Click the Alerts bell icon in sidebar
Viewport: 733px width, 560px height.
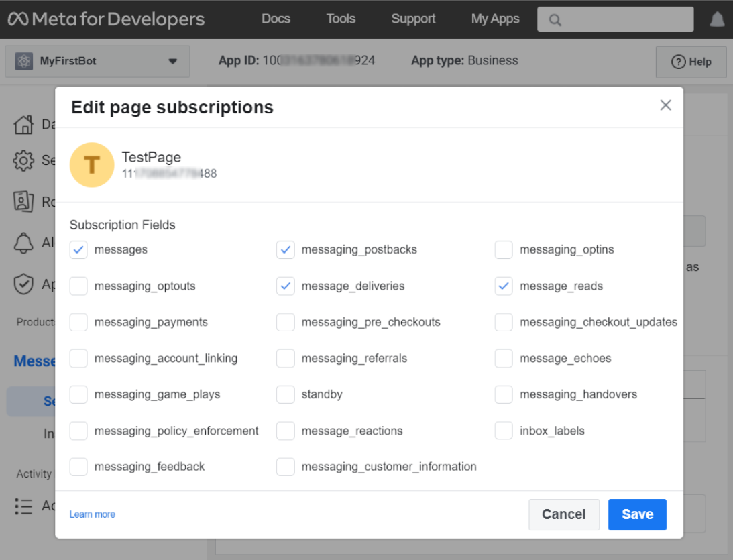click(x=23, y=243)
